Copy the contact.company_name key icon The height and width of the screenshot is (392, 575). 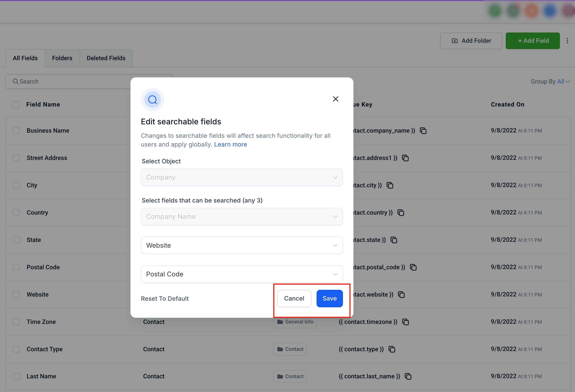click(x=423, y=131)
